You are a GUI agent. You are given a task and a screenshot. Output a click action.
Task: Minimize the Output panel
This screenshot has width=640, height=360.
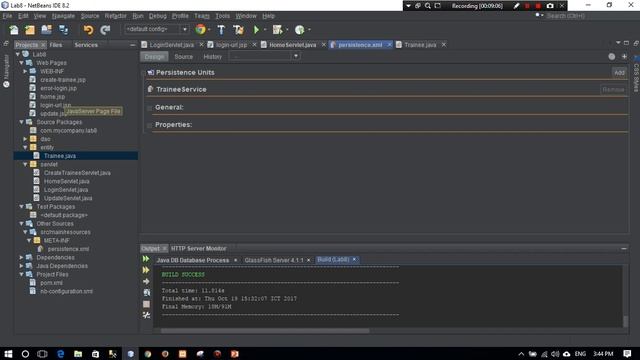click(x=624, y=249)
